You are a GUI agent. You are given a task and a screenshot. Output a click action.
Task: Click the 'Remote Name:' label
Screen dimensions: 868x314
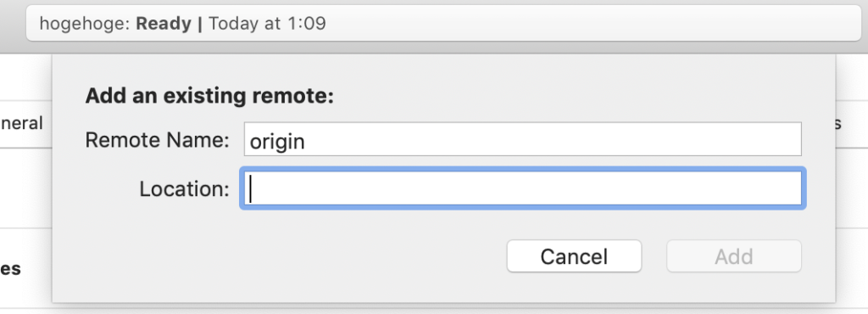pos(157,140)
